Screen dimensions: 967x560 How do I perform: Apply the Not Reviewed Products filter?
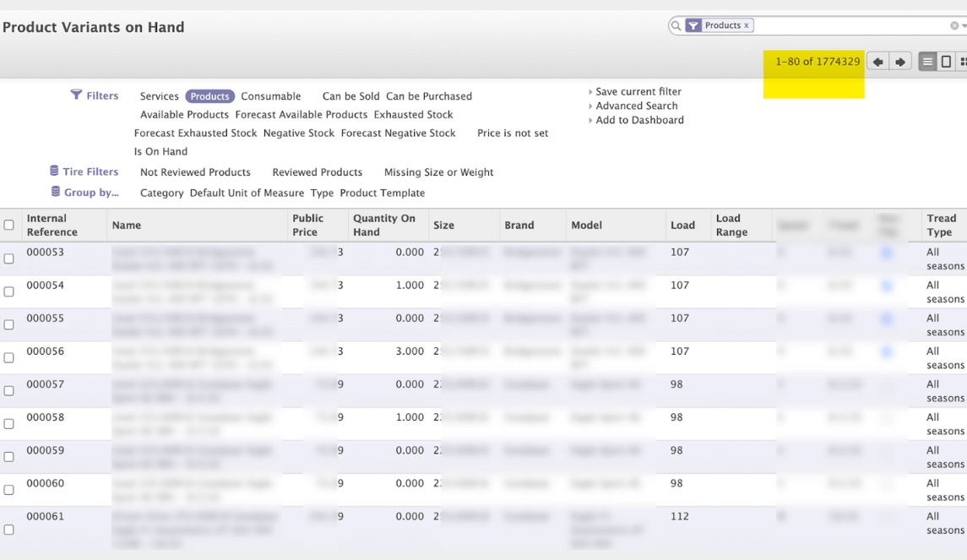click(x=195, y=171)
